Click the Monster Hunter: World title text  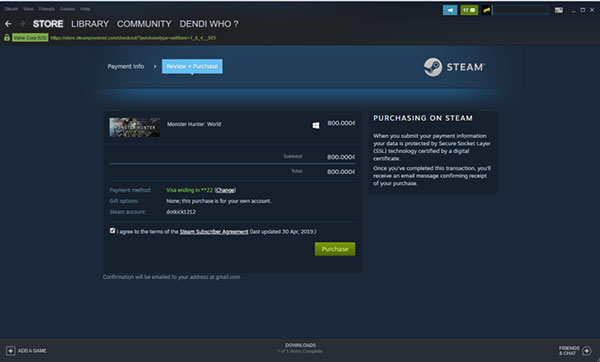pos(194,124)
